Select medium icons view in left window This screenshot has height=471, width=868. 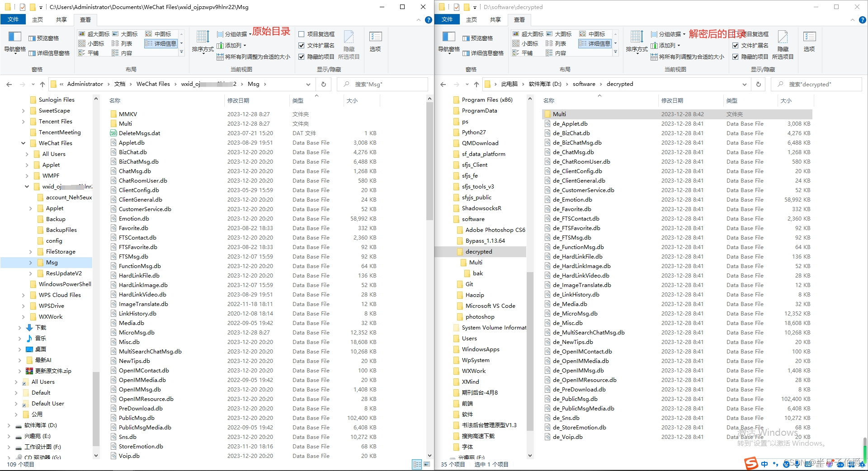[x=158, y=34]
